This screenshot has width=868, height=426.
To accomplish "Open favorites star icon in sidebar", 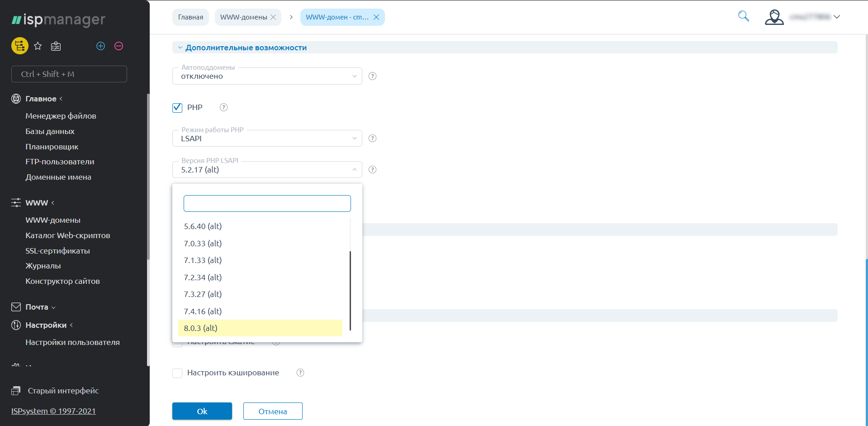I will point(38,46).
